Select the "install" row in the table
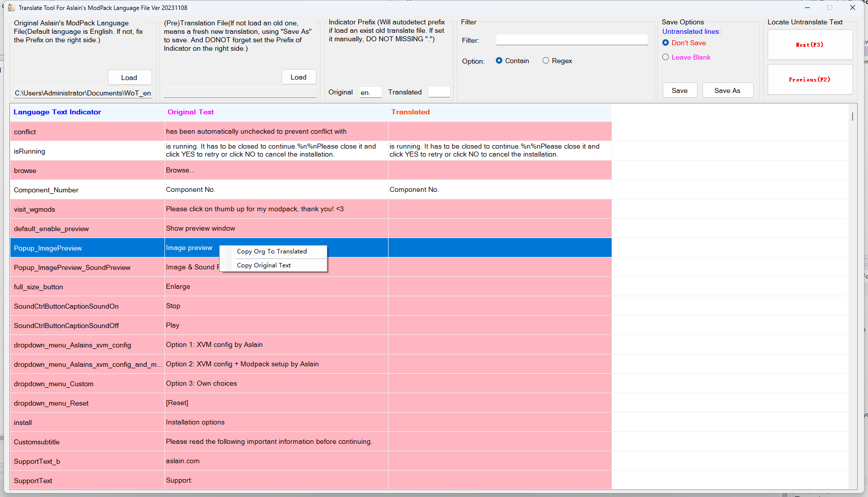This screenshot has width=868, height=497. pyautogui.click(x=87, y=422)
